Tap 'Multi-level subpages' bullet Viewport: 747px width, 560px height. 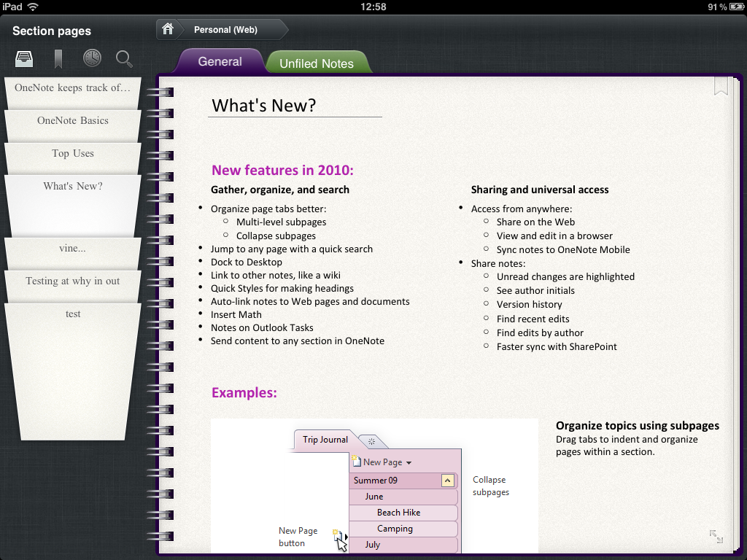click(281, 222)
